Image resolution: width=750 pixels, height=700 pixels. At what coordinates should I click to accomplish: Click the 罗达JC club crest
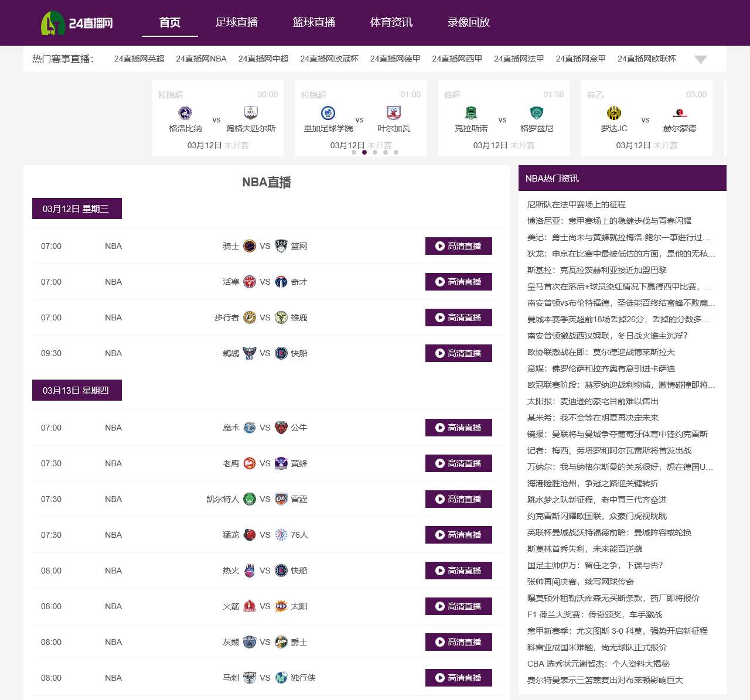[614, 112]
